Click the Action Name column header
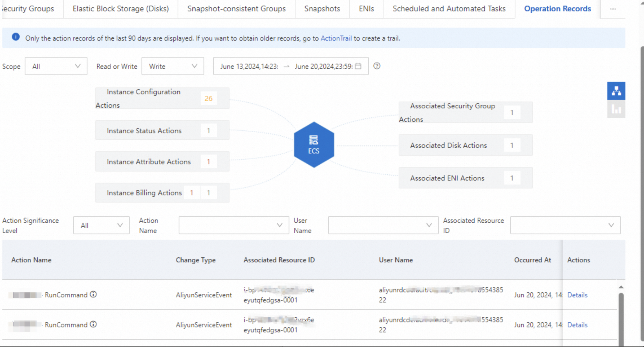Image resolution: width=644 pixels, height=347 pixels. pyautogui.click(x=31, y=260)
